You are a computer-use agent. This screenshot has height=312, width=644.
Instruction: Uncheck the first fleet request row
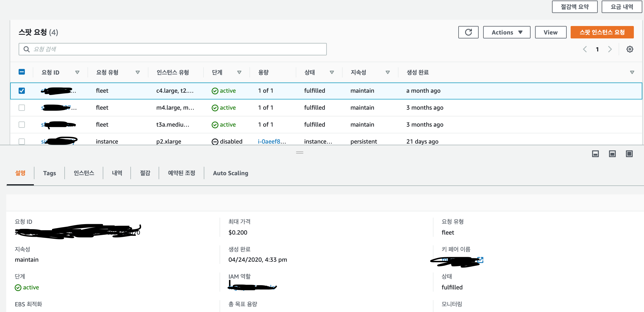click(x=22, y=91)
